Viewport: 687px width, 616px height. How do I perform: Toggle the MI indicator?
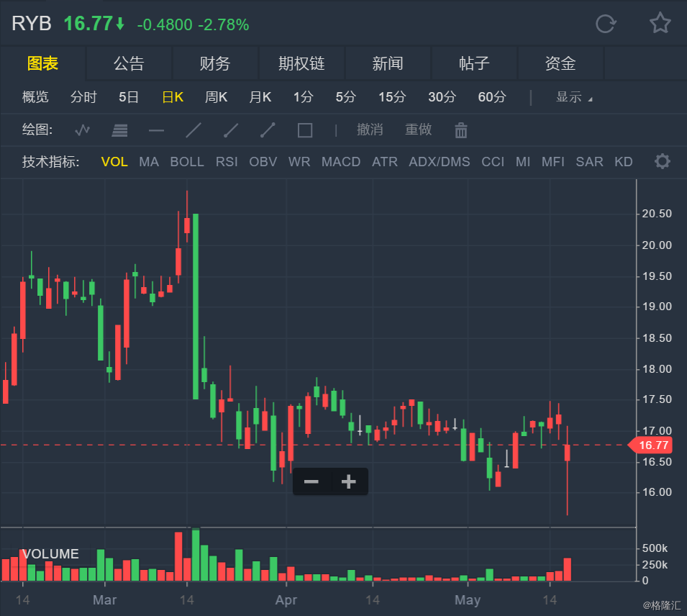tap(523, 162)
